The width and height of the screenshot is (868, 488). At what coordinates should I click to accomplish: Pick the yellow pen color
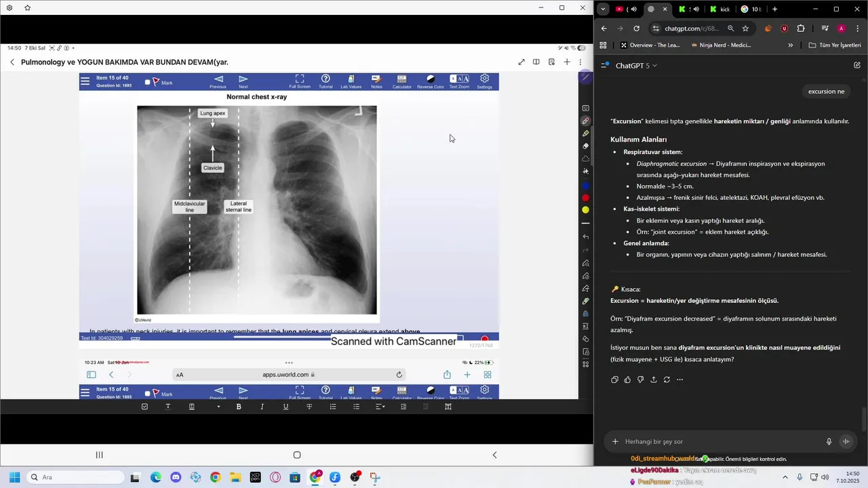(x=585, y=210)
